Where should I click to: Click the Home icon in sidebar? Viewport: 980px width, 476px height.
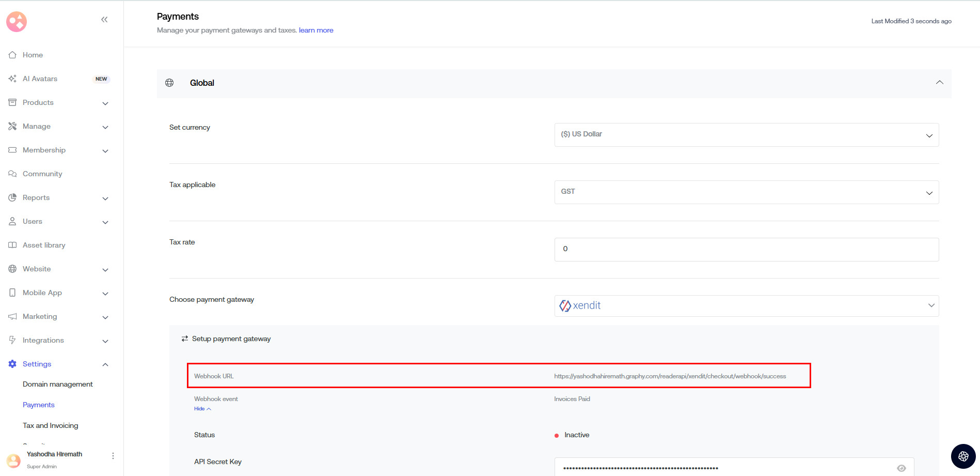[x=12, y=55]
